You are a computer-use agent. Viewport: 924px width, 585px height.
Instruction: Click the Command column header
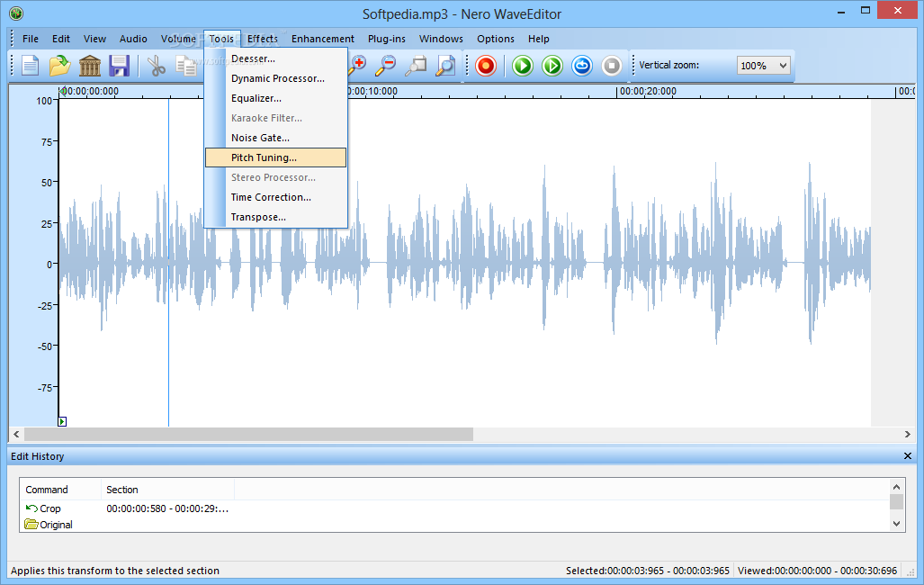click(x=60, y=490)
